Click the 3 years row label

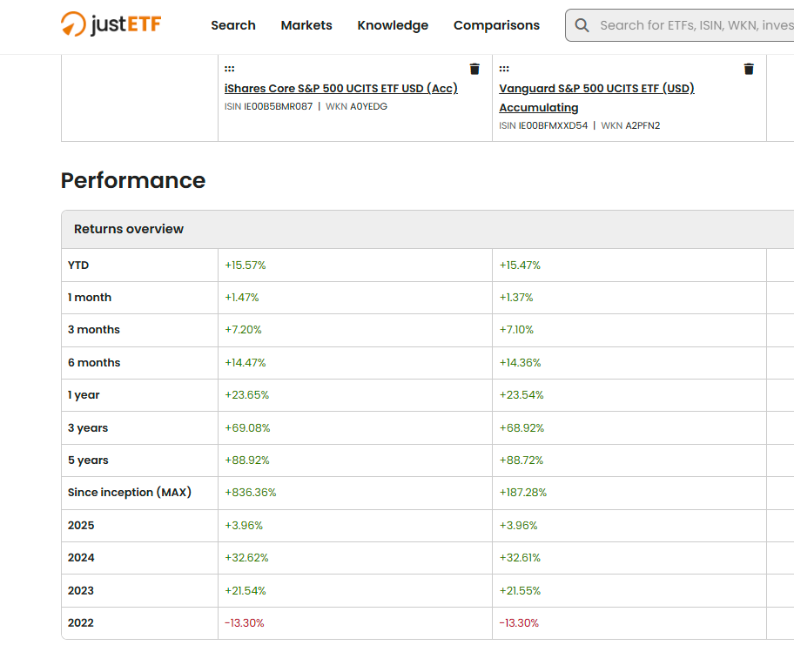[88, 428]
